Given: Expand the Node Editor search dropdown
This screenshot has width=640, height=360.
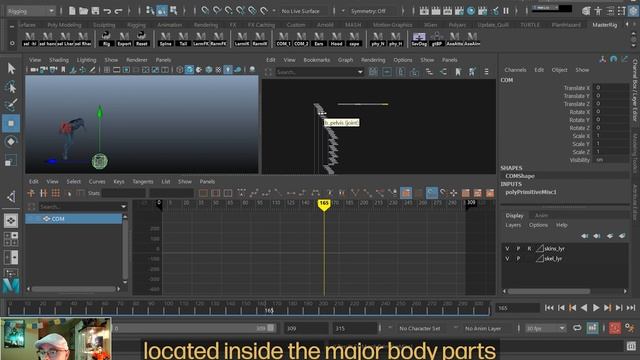Looking at the screenshot, I should [x=360, y=72].
